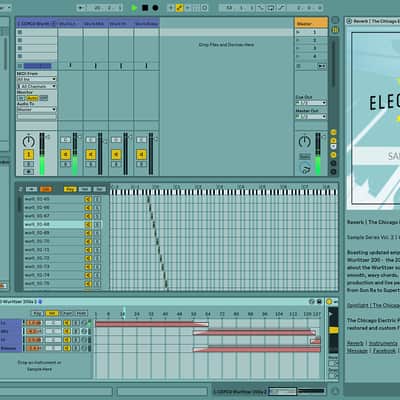Set Monitor to In

click(21, 98)
